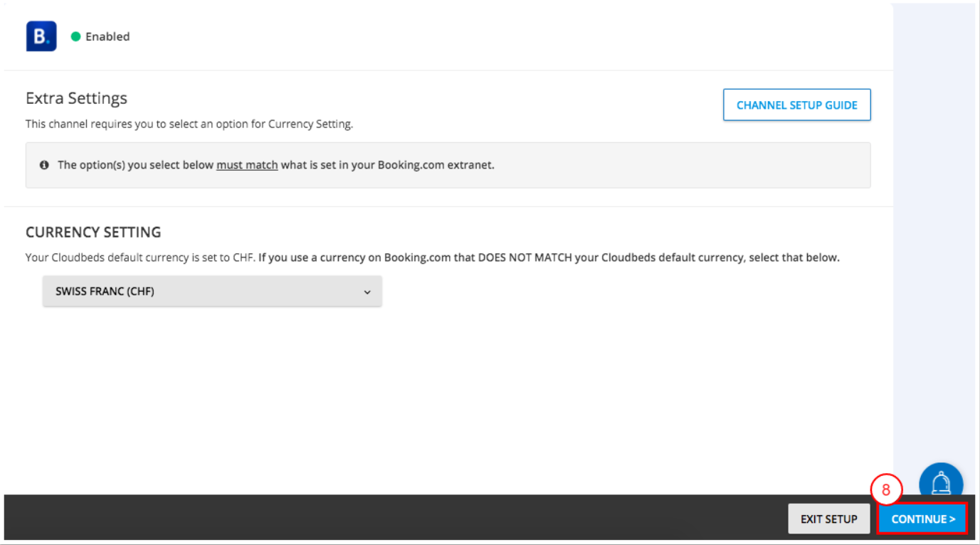Click the dark footer bar left of Exit Setup
This screenshot has height=545, width=980.
tap(391, 519)
